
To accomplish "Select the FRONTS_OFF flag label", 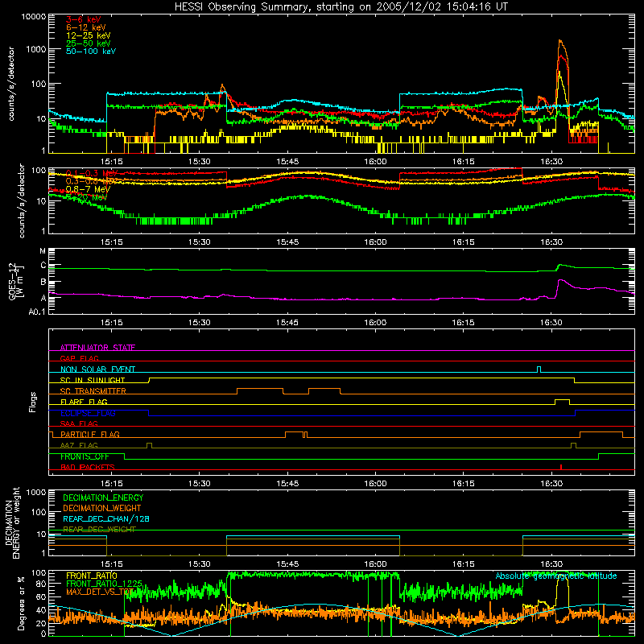I will (85, 456).
